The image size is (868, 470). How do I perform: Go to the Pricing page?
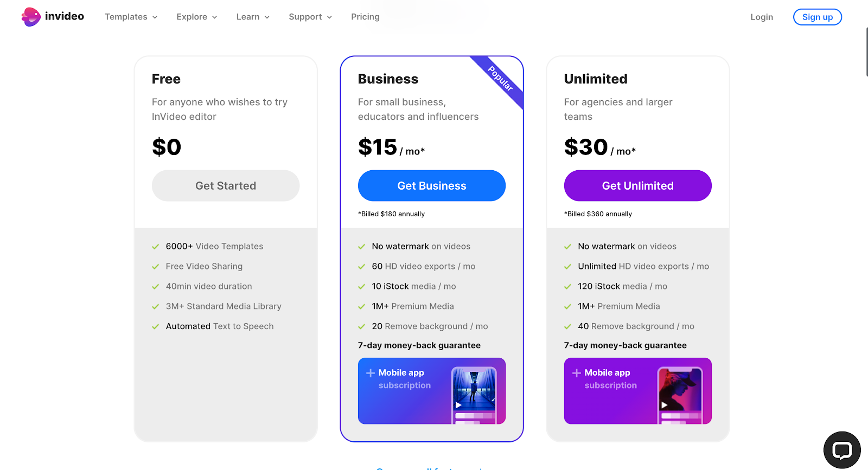(365, 17)
